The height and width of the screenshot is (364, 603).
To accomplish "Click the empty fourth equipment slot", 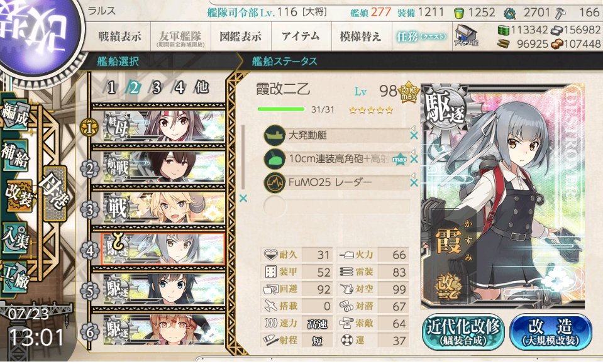I will [337, 206].
